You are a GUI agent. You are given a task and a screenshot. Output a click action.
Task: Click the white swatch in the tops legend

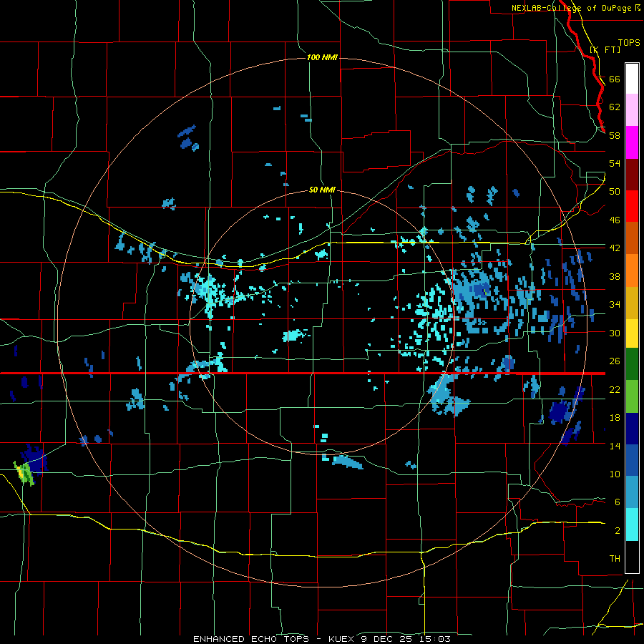point(632,79)
